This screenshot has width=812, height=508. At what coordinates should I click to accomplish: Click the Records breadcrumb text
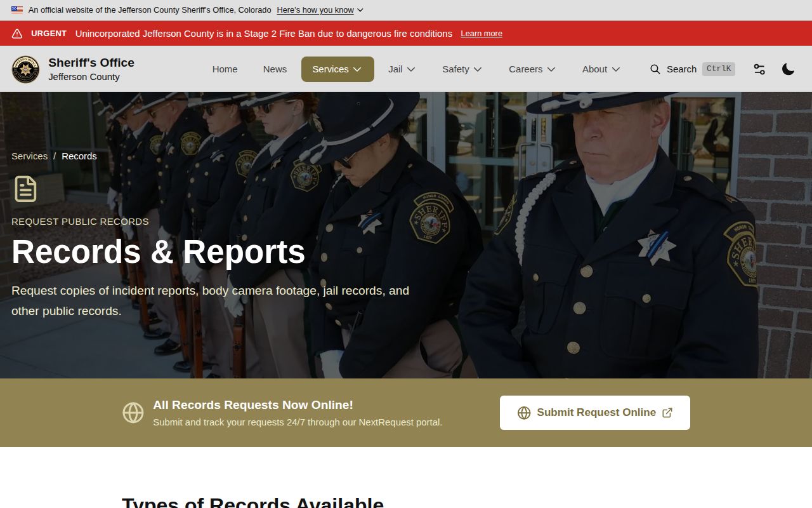[x=79, y=156]
